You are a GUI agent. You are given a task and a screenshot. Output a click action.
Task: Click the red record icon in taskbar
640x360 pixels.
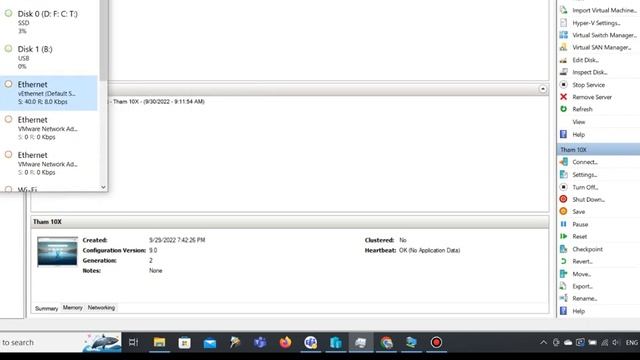click(x=436, y=342)
